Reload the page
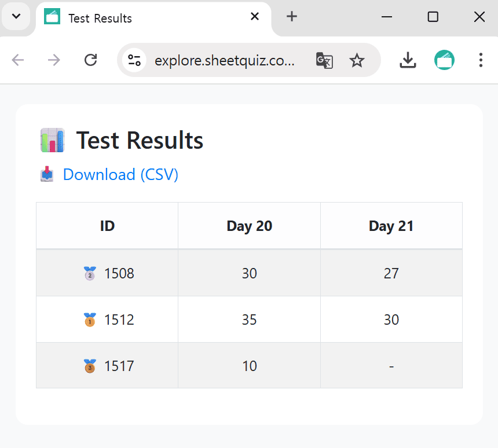The height and width of the screenshot is (448, 498). tap(90, 60)
